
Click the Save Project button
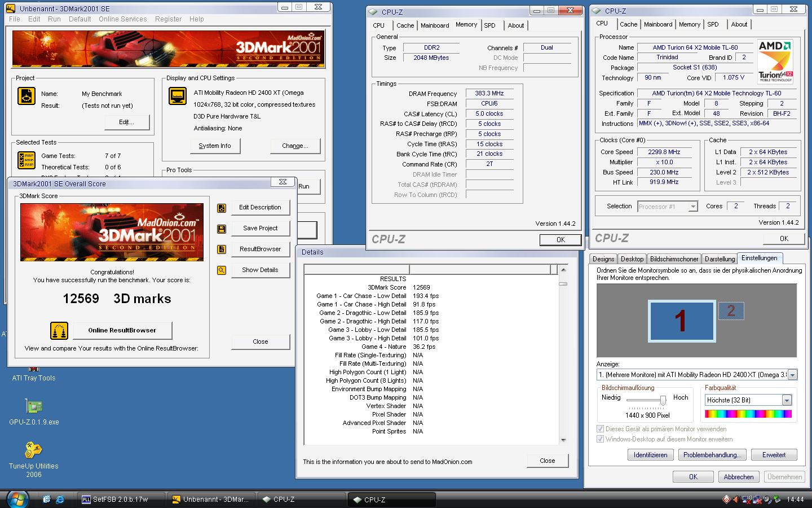(x=260, y=228)
